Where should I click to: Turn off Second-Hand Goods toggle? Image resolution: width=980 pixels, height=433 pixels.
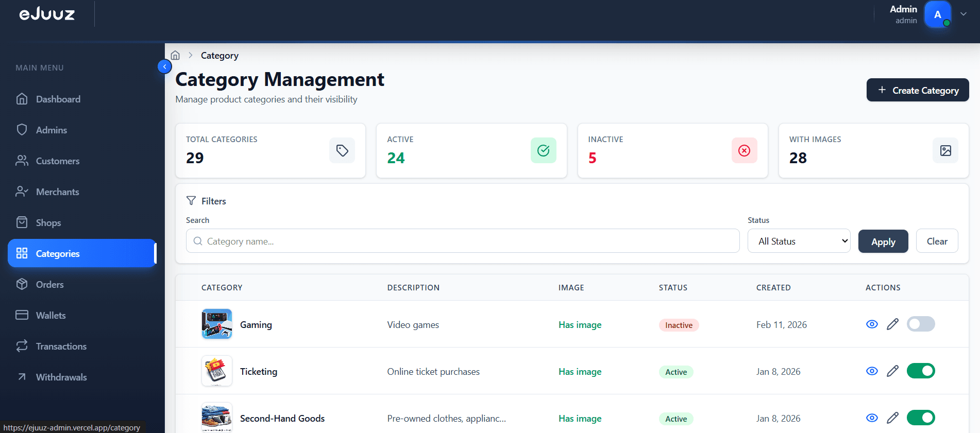tap(921, 418)
